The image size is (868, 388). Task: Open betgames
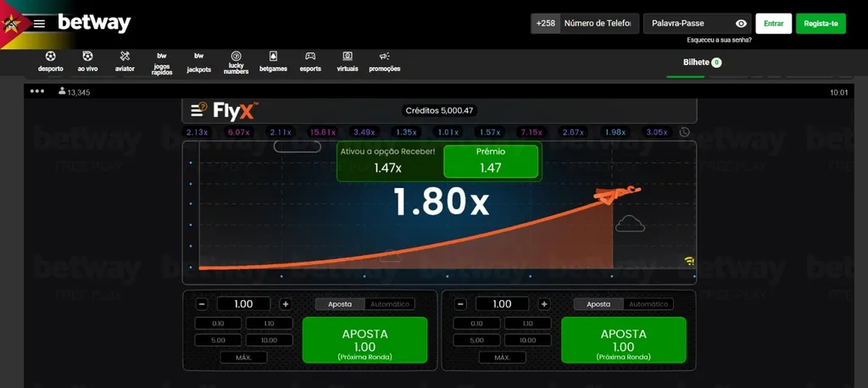273,62
